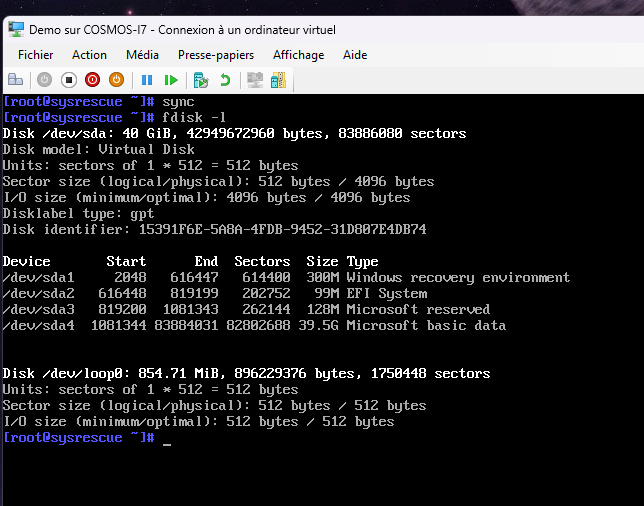Click the window icon in the title bar

16,28
